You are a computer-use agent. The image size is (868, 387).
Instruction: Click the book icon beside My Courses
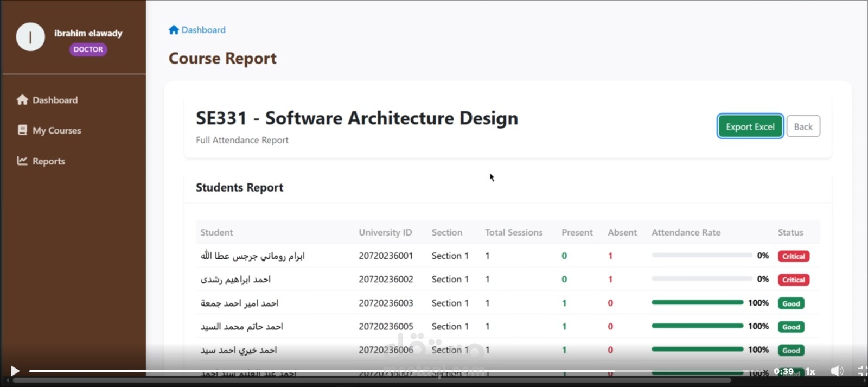pos(22,130)
